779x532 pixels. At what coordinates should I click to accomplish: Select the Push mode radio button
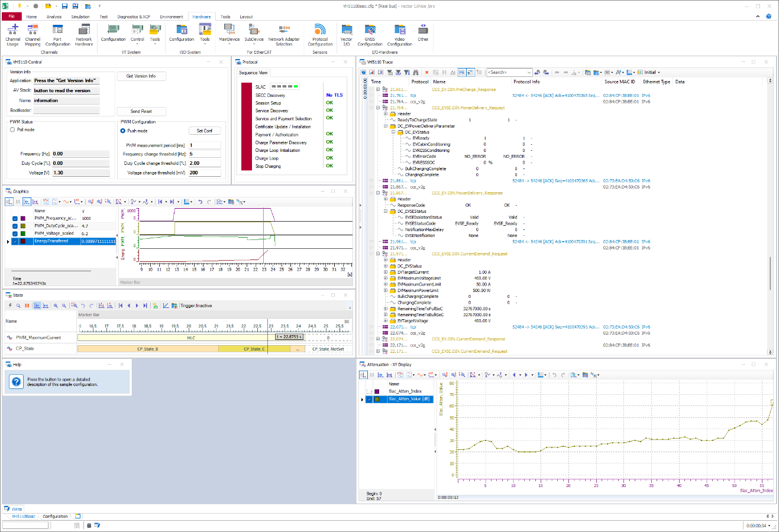(x=123, y=131)
